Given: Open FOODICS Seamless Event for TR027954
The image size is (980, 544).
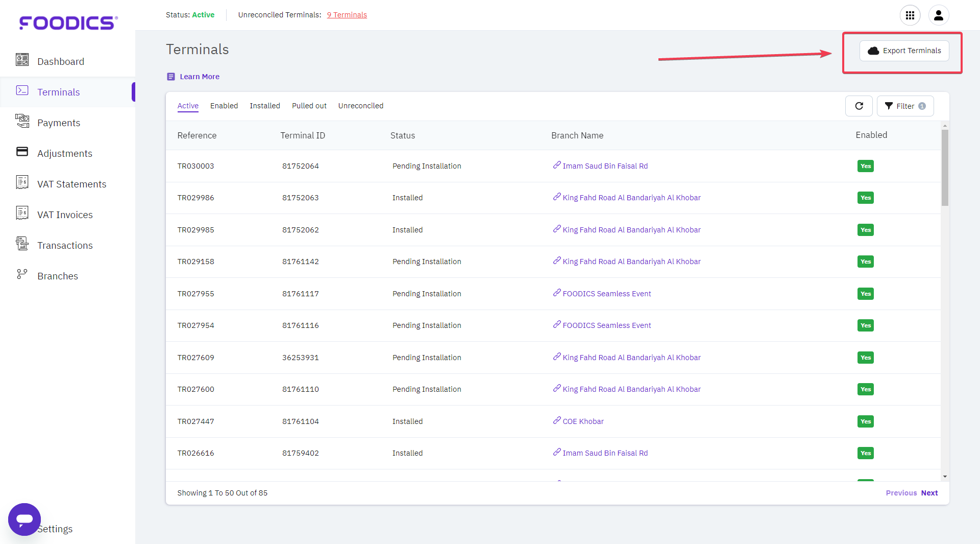Looking at the screenshot, I should pyautogui.click(x=607, y=325).
